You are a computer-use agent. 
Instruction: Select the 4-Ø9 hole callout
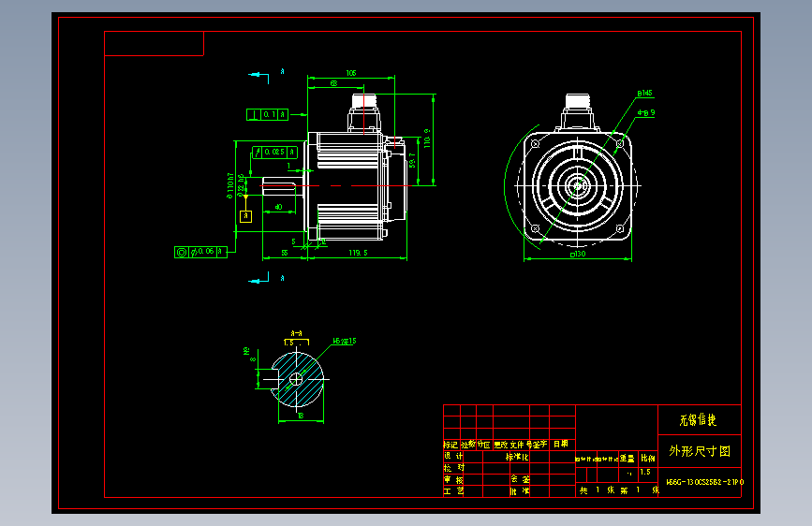tap(646, 112)
